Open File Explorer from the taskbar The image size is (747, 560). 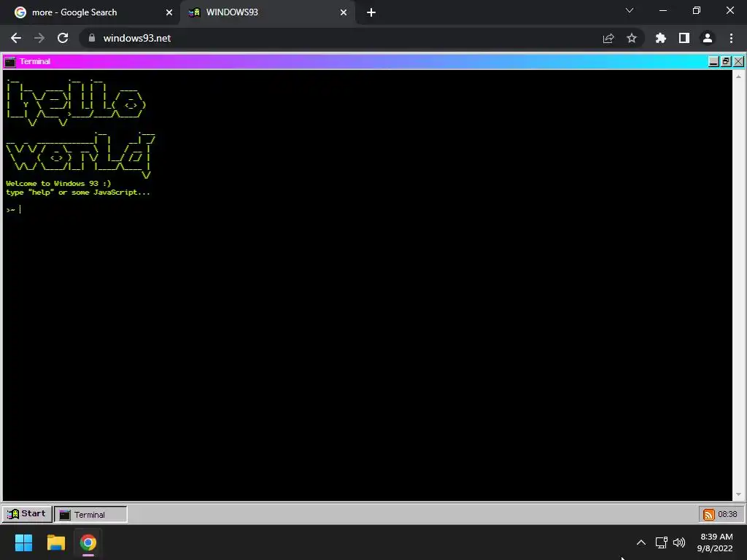(x=55, y=542)
